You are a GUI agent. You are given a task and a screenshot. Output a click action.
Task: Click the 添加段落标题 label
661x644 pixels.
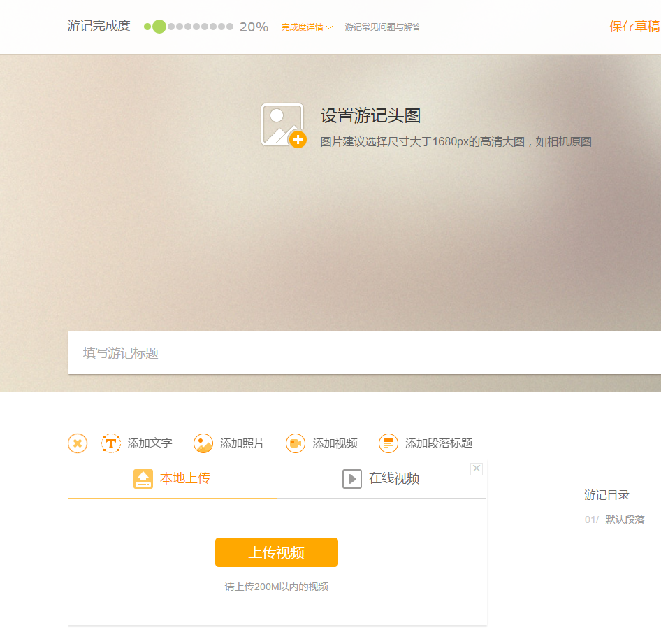pyautogui.click(x=438, y=443)
